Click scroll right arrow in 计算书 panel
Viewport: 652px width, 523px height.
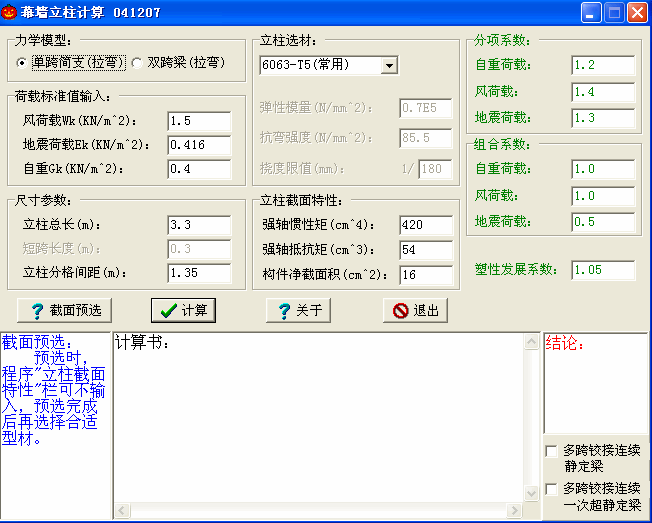tap(514, 510)
